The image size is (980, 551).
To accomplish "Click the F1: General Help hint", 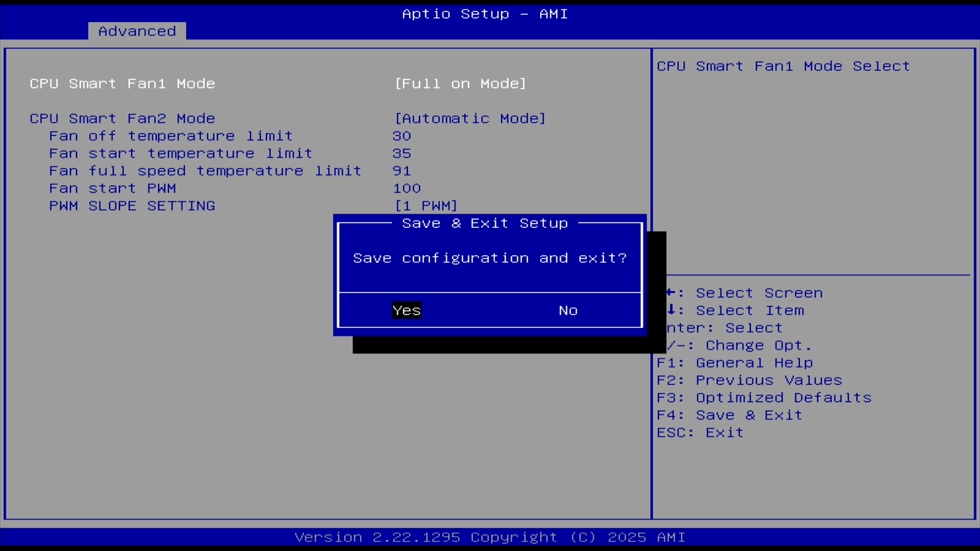I will pyautogui.click(x=735, y=363).
